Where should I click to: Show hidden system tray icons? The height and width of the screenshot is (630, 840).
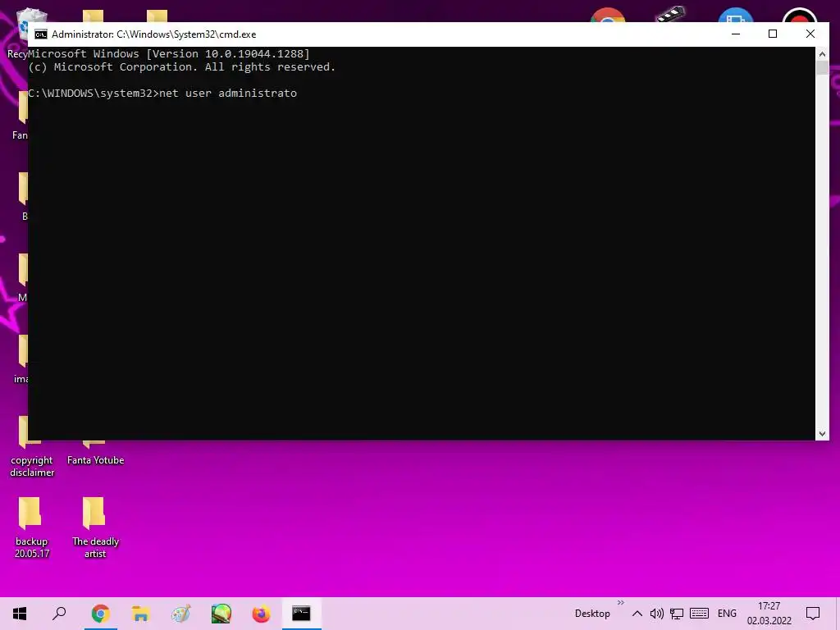(637, 614)
